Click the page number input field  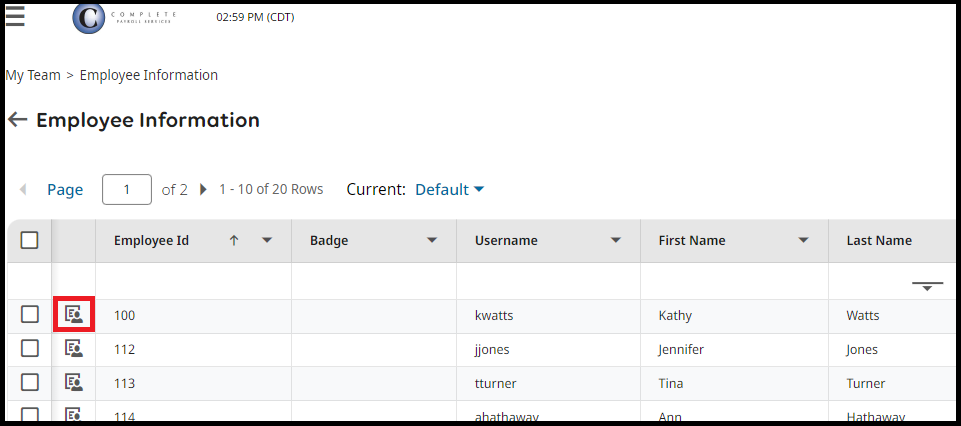tap(127, 189)
